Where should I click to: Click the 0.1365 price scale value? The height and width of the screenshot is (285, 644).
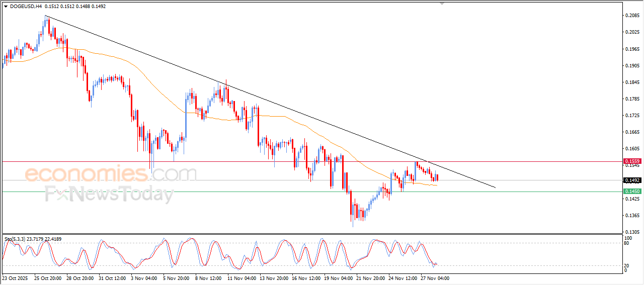point(632,215)
